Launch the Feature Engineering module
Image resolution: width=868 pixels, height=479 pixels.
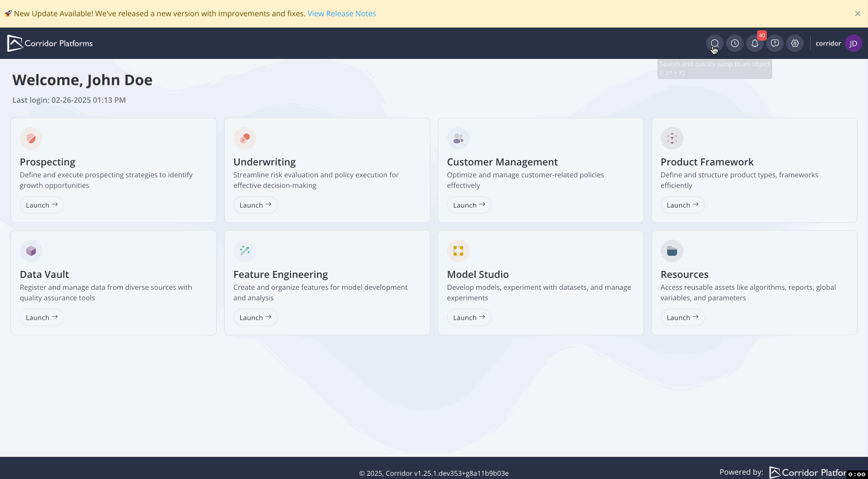tap(255, 317)
